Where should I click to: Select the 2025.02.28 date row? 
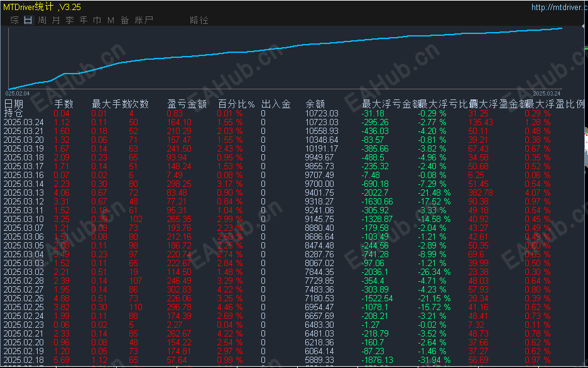tap(294, 281)
